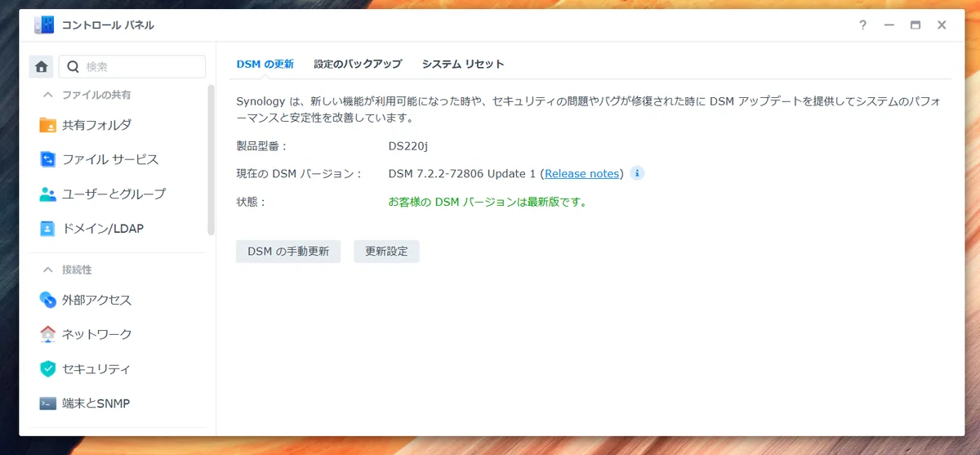Select the ファイル サービス sidebar label

[x=110, y=159]
